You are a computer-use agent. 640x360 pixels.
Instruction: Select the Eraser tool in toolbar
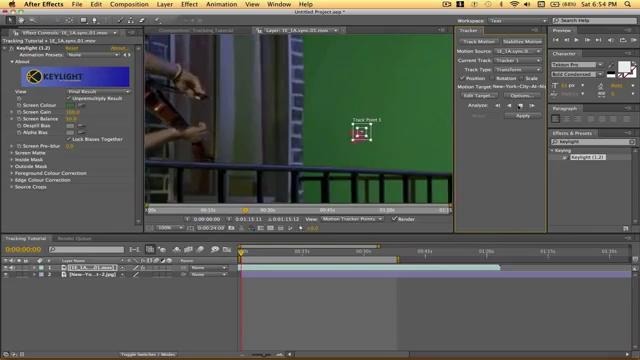[x=142, y=20]
